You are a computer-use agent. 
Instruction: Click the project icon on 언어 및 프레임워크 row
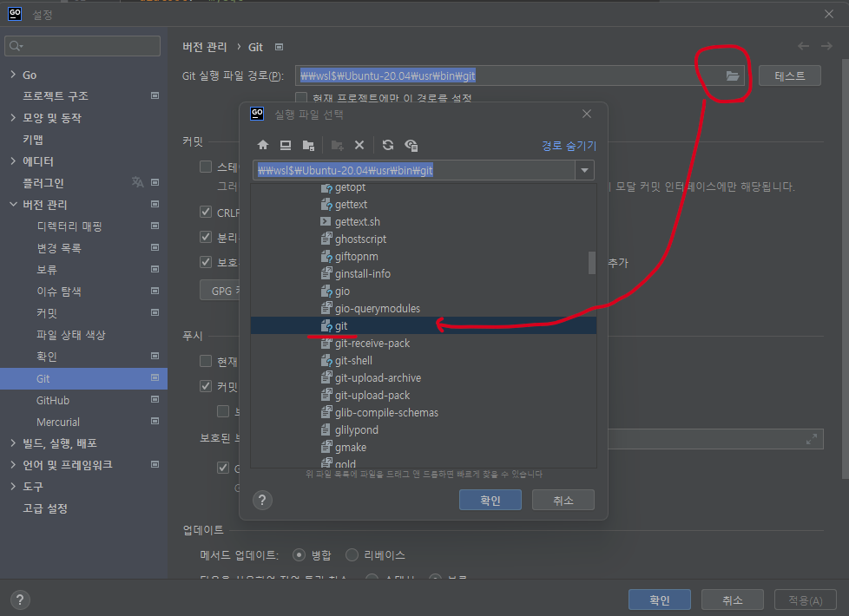point(155,464)
